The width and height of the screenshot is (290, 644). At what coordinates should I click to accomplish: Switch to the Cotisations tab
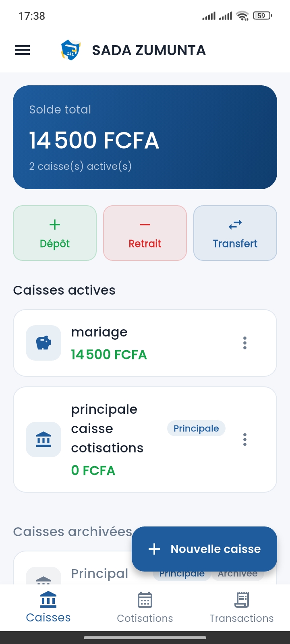click(145, 607)
